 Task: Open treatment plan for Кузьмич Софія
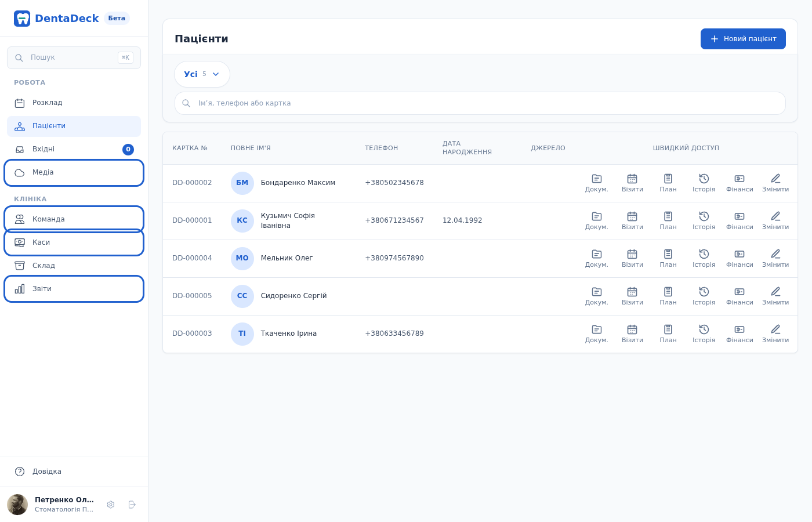click(x=668, y=221)
